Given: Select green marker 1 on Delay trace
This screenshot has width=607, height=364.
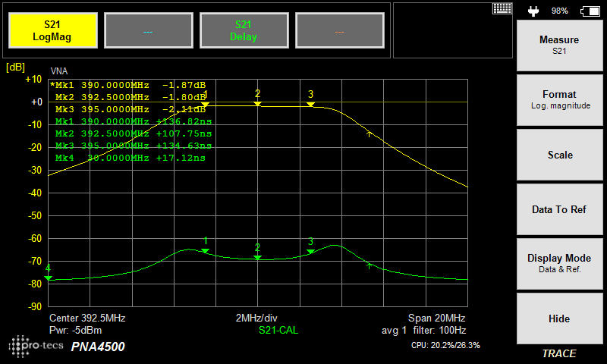Looking at the screenshot, I should click(x=205, y=249).
